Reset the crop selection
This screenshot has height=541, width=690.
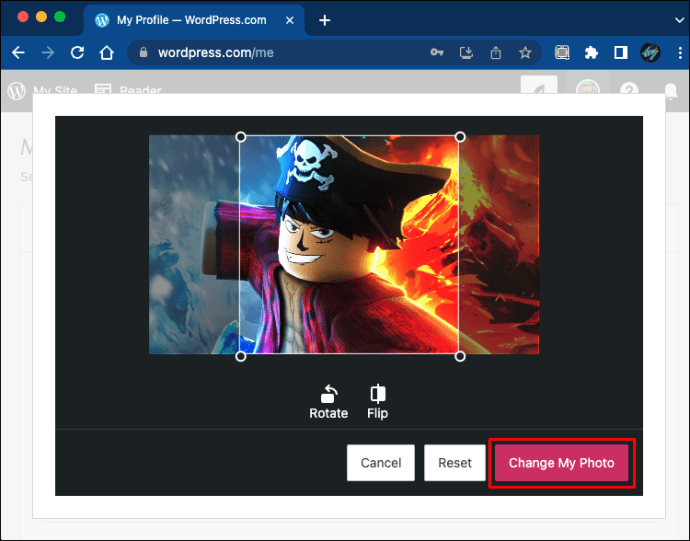tap(454, 463)
